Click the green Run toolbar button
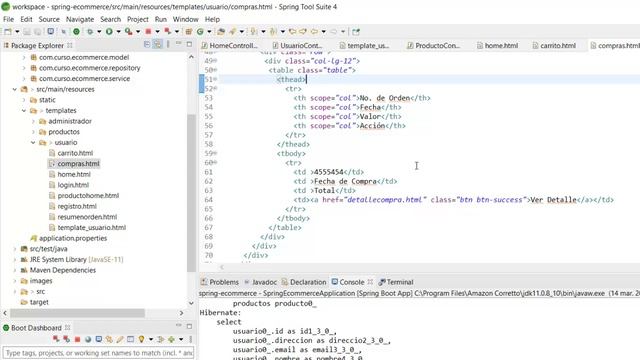 coord(109,31)
